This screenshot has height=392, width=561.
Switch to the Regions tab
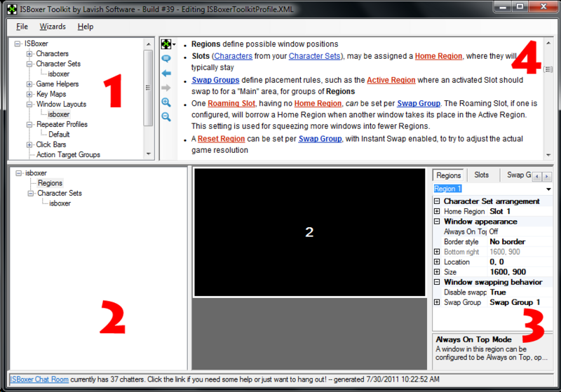(448, 175)
